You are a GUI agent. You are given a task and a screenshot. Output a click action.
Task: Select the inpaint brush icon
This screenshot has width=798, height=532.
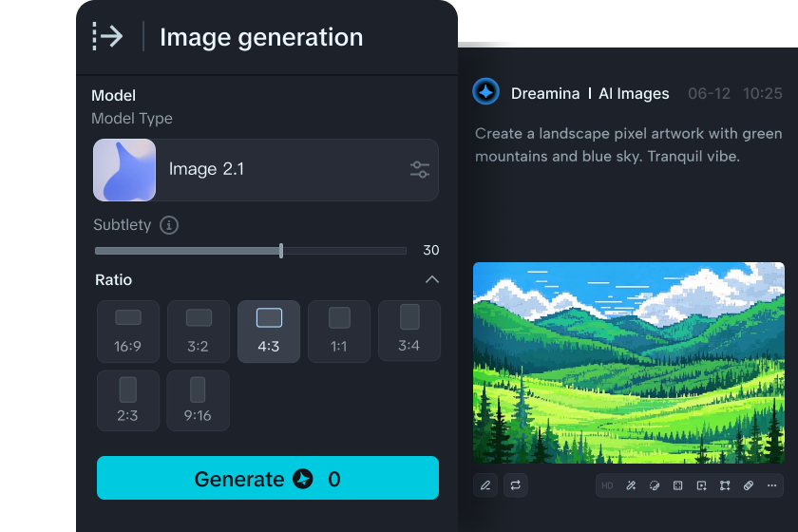[655, 485]
